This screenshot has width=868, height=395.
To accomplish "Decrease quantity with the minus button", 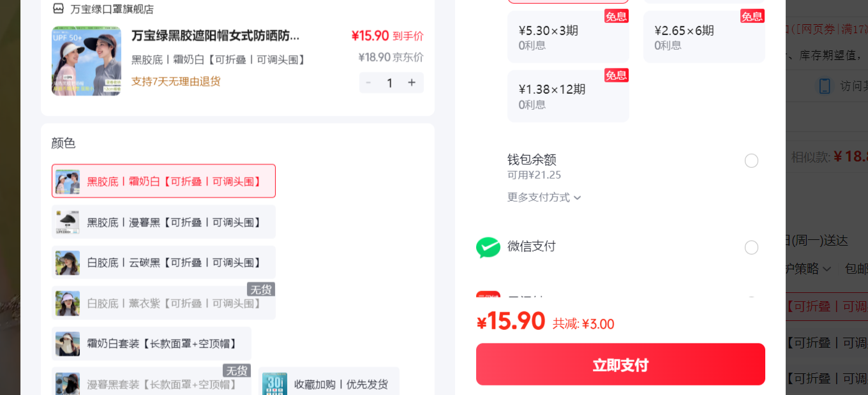I will 368,83.
